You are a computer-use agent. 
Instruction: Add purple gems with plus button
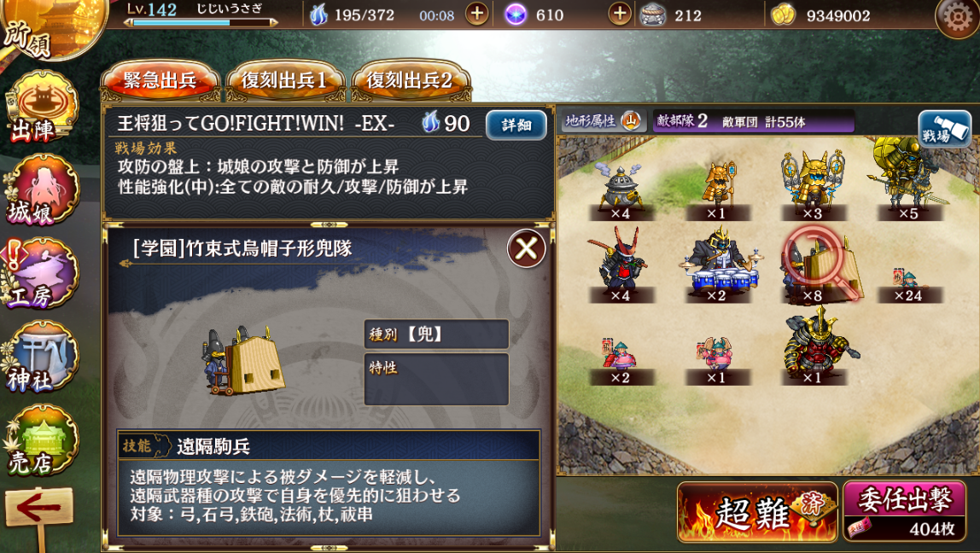point(620,15)
